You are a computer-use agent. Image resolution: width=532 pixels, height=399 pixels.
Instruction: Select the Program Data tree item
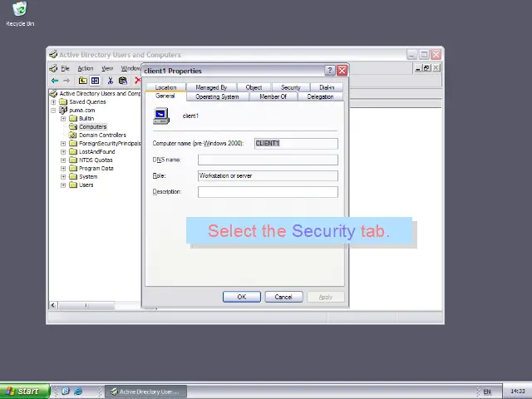coord(96,168)
